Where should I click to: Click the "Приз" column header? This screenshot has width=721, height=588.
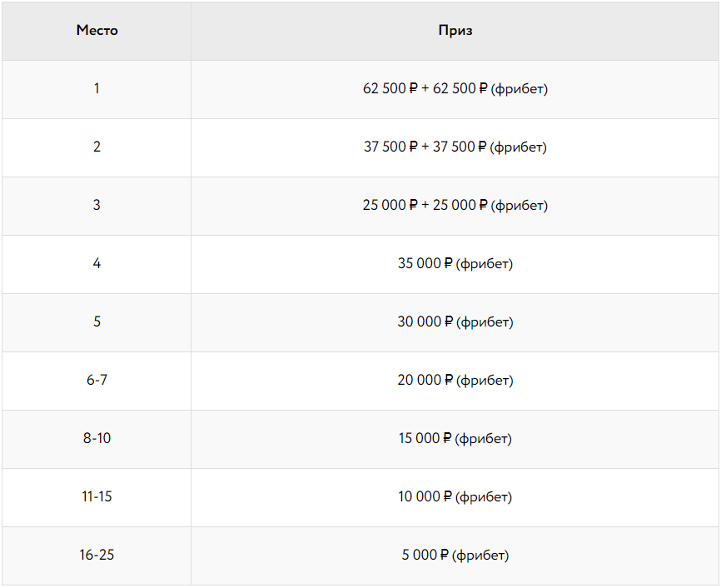[455, 31]
